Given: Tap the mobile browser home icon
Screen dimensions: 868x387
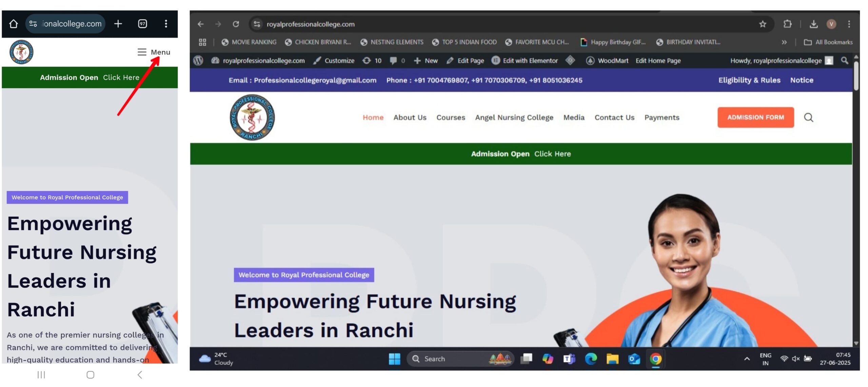Looking at the screenshot, I should click(x=13, y=24).
